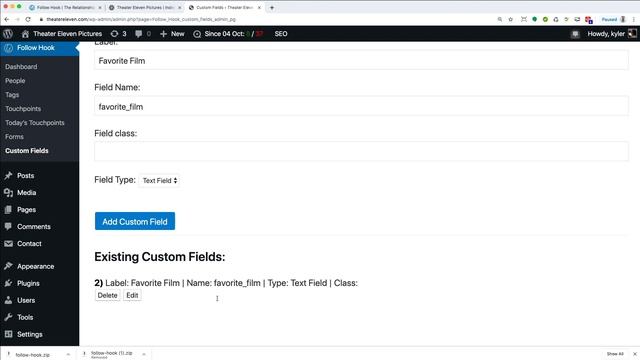Click the red extension icon with badge
Viewport: 640px width, 360px height.
[589, 20]
